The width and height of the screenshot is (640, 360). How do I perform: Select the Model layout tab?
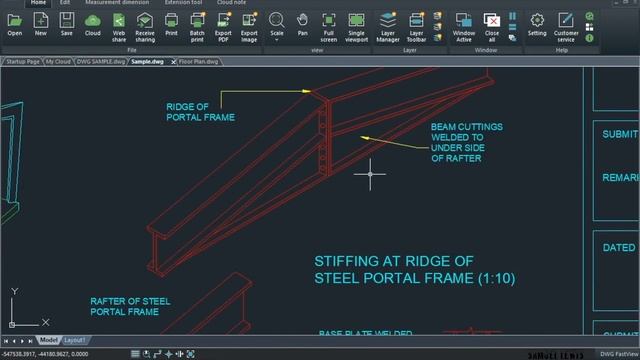49,340
